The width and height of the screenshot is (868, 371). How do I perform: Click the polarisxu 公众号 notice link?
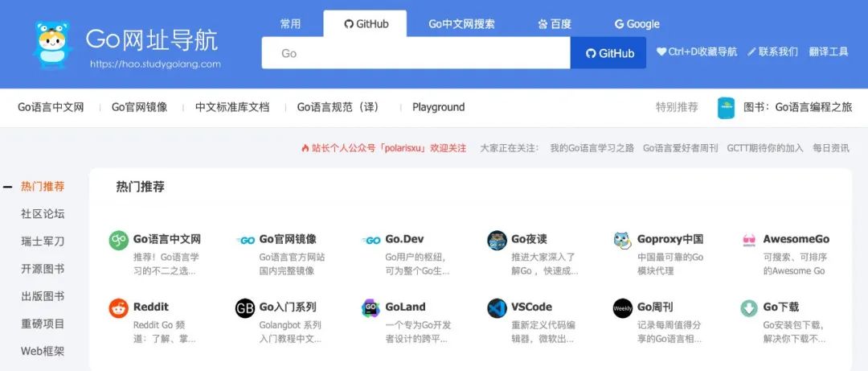[x=383, y=148]
